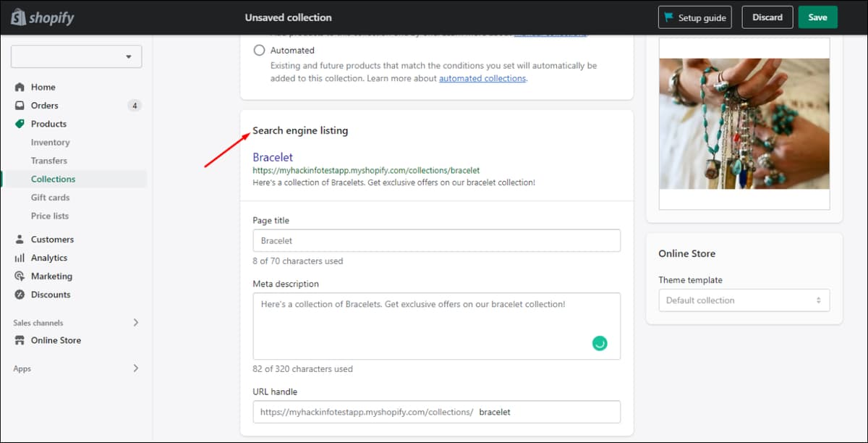This screenshot has width=868, height=443.
Task: Click the Analytics bar chart icon
Action: click(20, 258)
